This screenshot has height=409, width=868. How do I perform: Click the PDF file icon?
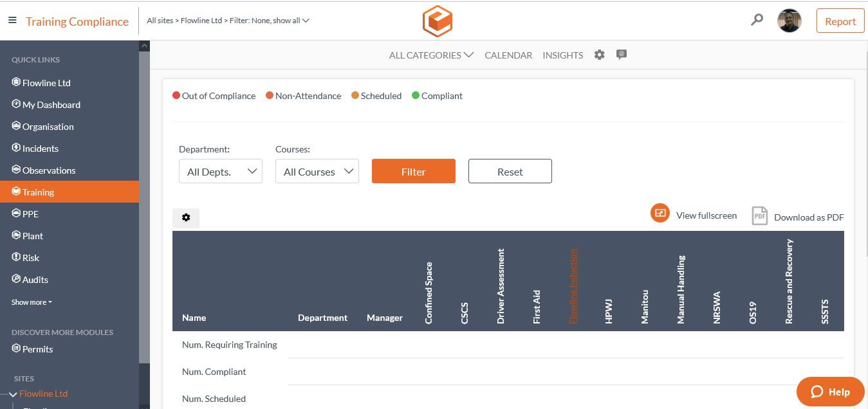[x=760, y=216]
